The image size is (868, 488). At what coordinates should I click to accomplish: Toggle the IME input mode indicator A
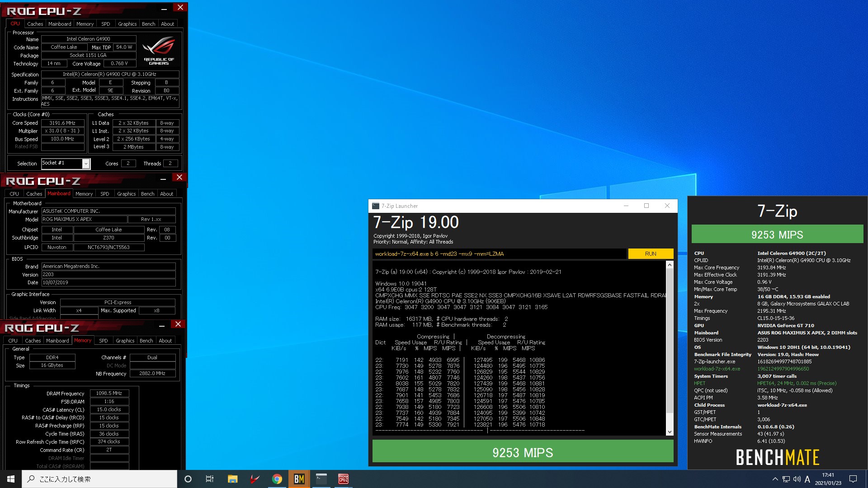(807, 479)
